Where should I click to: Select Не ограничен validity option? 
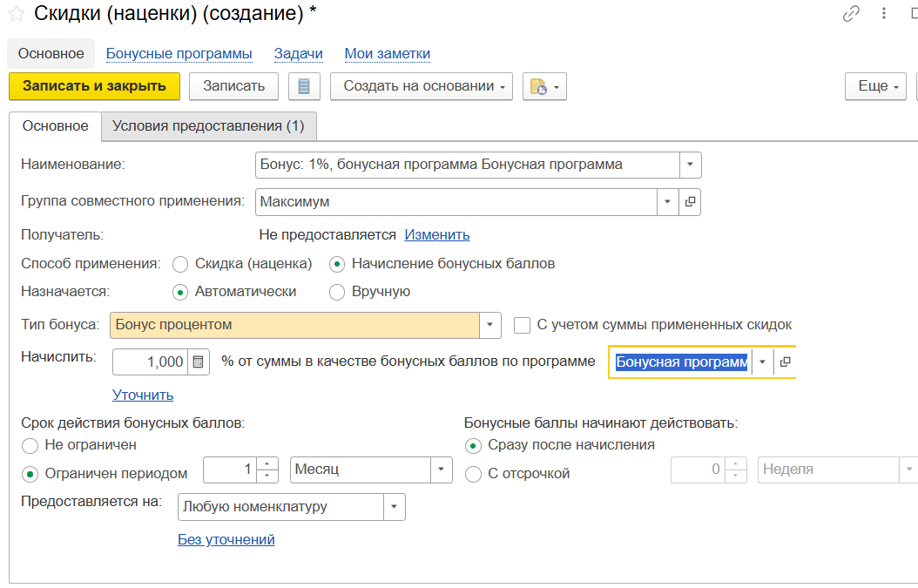pyautogui.click(x=30, y=446)
